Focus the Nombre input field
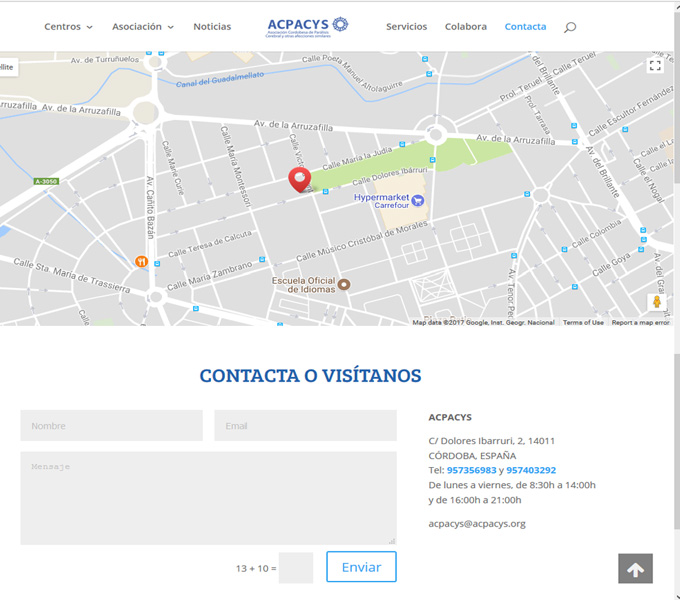The image size is (680, 600). 111,426
